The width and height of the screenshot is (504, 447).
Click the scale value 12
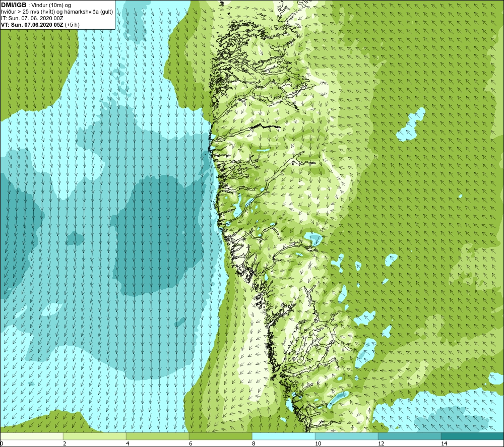point(381,443)
